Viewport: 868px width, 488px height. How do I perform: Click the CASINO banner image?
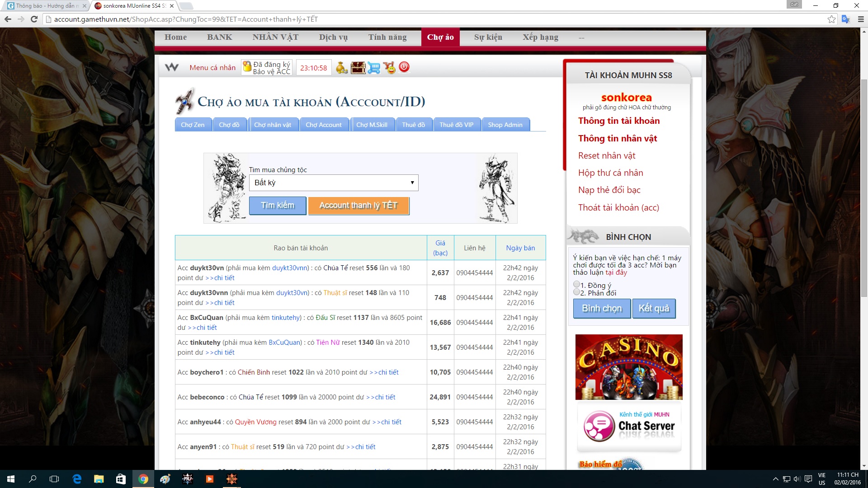tap(629, 367)
